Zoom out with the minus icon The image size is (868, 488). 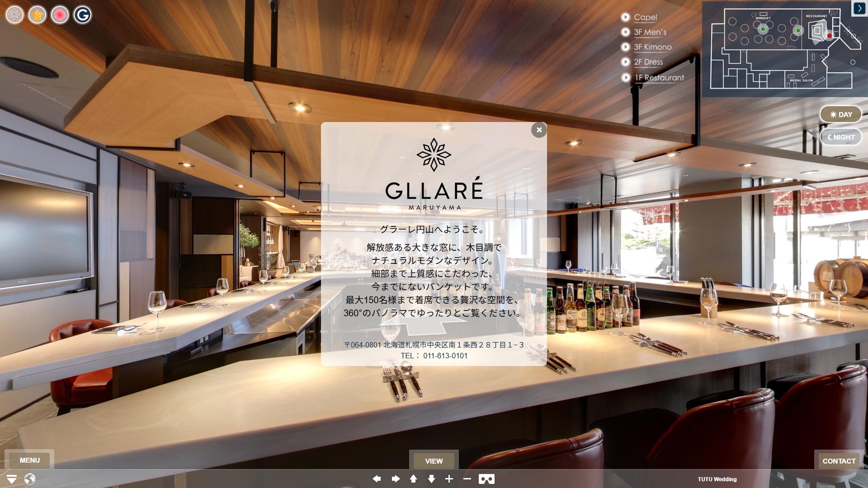point(467,479)
